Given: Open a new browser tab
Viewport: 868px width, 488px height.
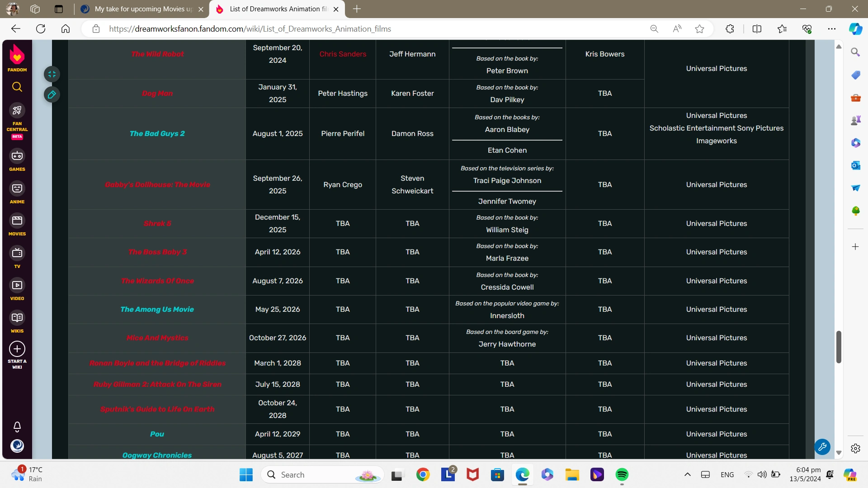Looking at the screenshot, I should pos(357,9).
